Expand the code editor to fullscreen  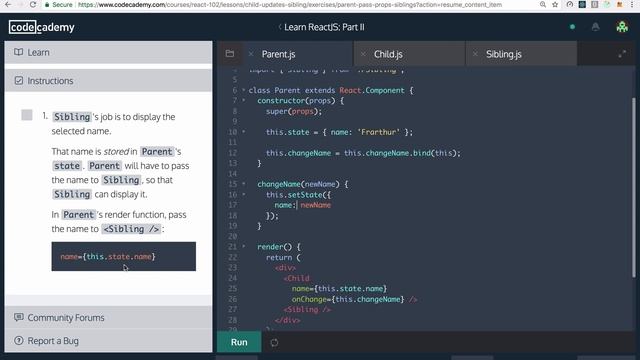(x=622, y=54)
